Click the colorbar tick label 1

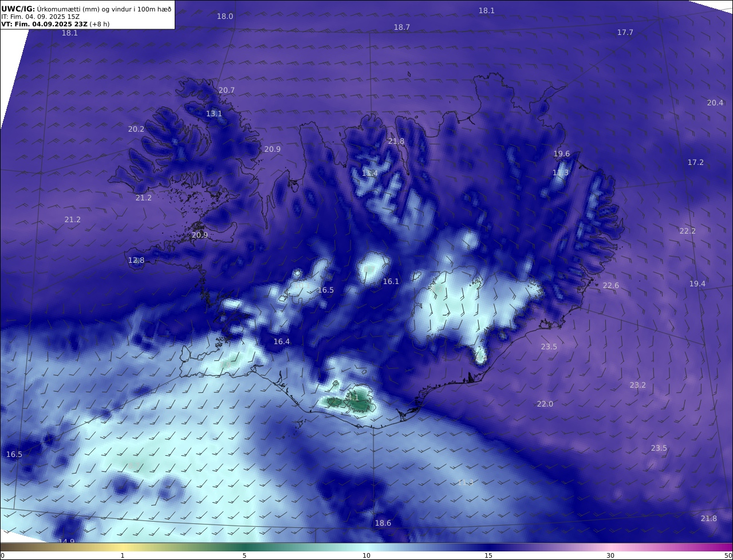pyautogui.click(x=123, y=555)
